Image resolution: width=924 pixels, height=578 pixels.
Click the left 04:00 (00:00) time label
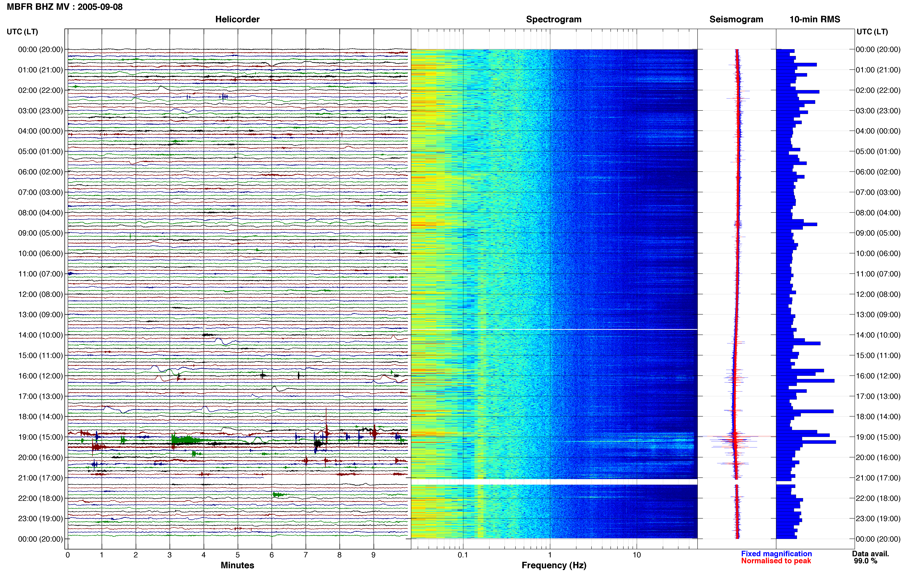pos(41,131)
